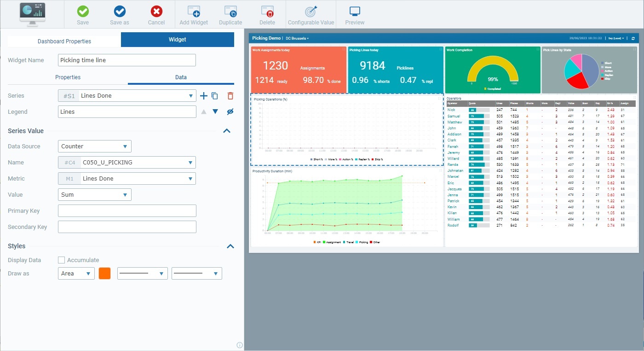The height and width of the screenshot is (351, 644).
Task: Click the orange series color swatch
Action: point(105,273)
